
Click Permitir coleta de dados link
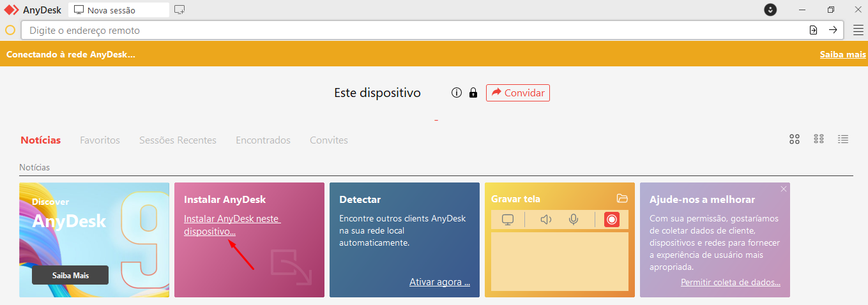pyautogui.click(x=731, y=282)
